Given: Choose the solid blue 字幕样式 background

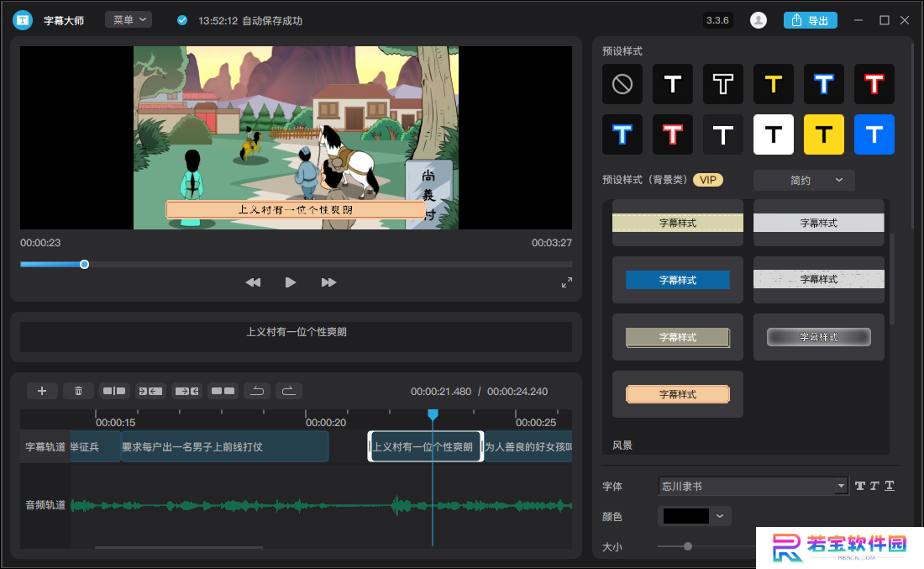Looking at the screenshot, I should pyautogui.click(x=678, y=280).
